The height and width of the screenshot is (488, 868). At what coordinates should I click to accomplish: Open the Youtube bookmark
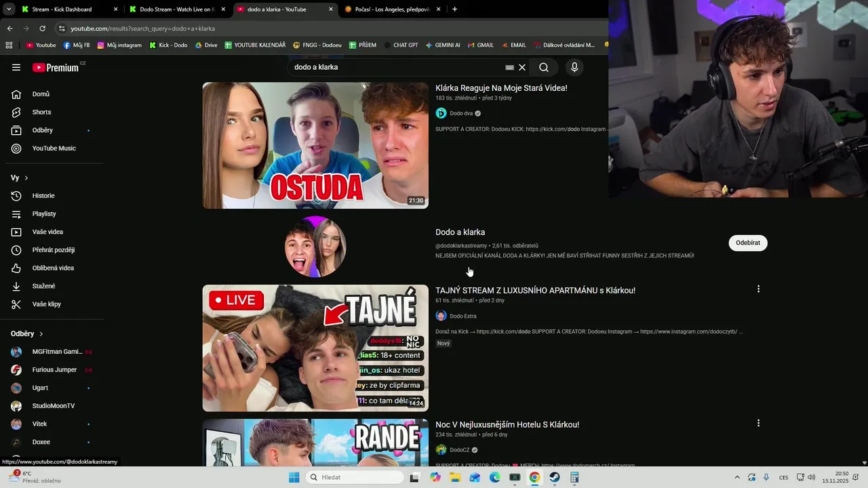point(41,45)
